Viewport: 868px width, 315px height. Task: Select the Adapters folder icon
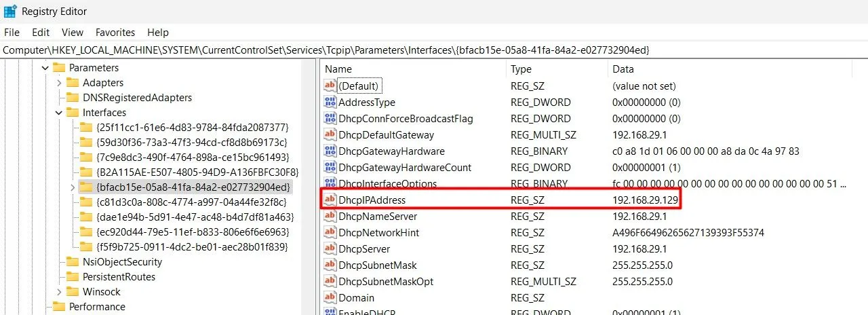73,83
